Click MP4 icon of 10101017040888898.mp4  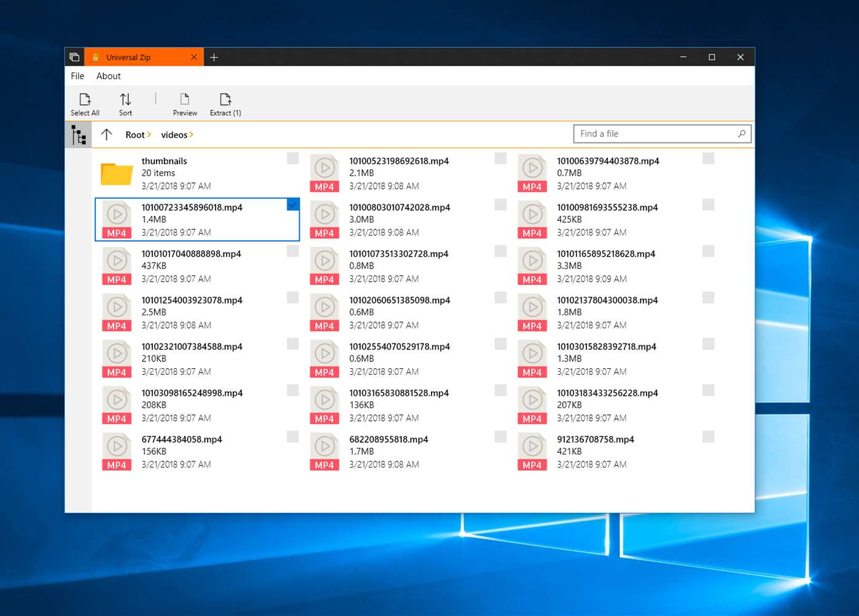coord(117,266)
